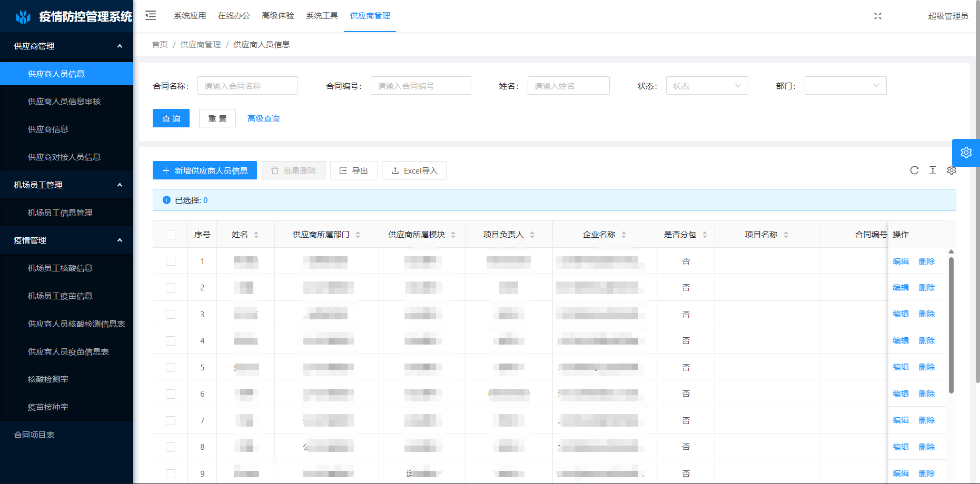This screenshot has height=484, width=980.
Task: Sort by 项目名称 column arrows
Action: pyautogui.click(x=786, y=235)
